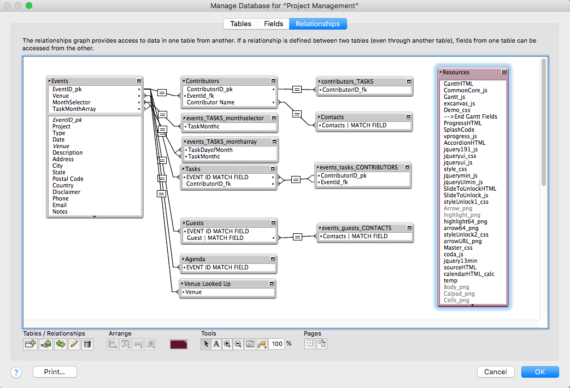
Task: Click the Page Setup icon
Action: pos(322,344)
